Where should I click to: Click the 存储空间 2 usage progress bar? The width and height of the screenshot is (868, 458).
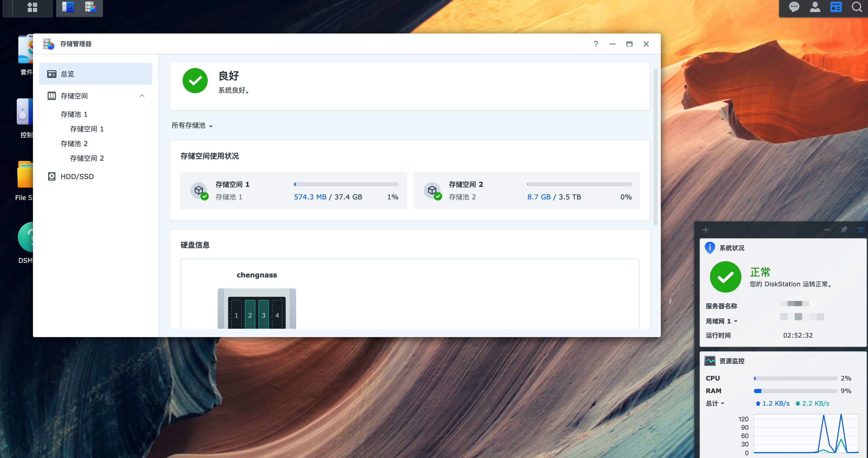pyautogui.click(x=579, y=184)
